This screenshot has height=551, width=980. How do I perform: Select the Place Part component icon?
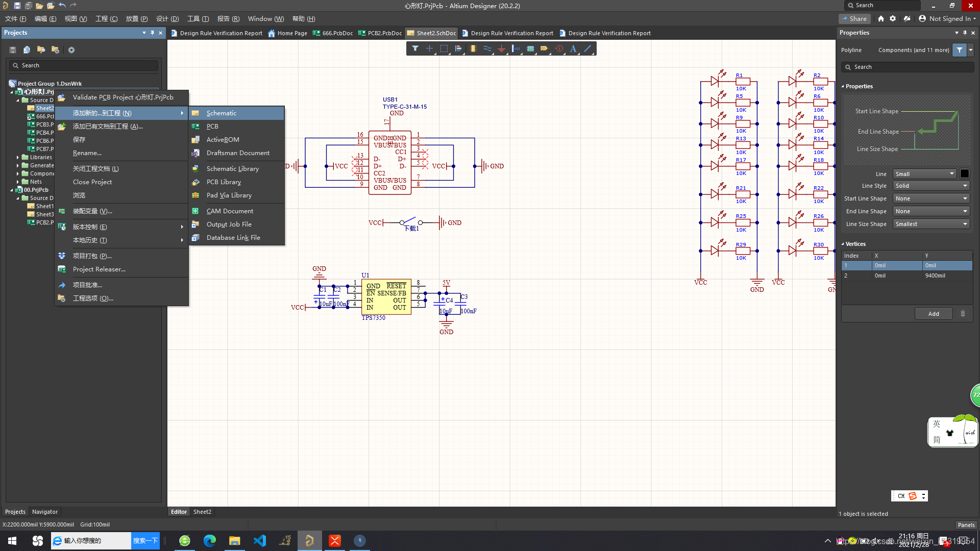click(x=473, y=48)
